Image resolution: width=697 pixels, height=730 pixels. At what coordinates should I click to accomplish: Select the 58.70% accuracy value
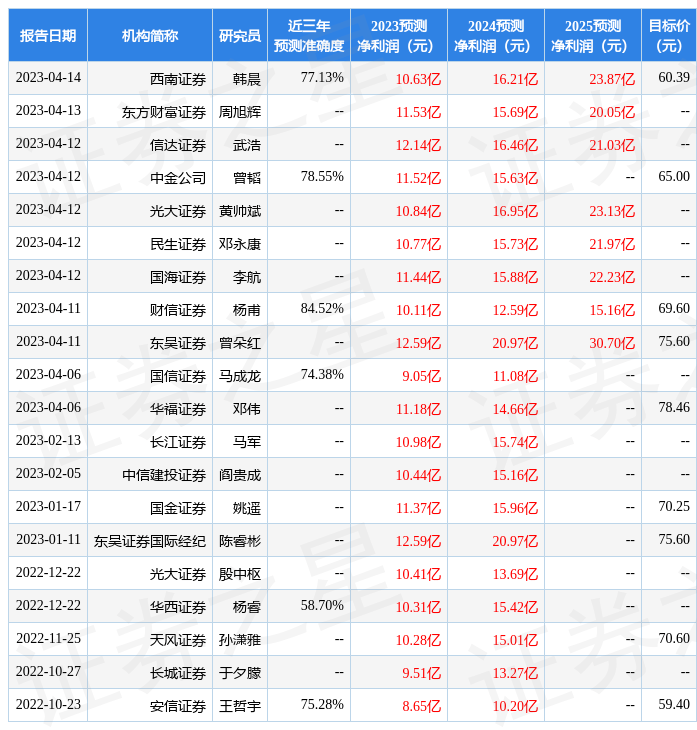pos(322,606)
